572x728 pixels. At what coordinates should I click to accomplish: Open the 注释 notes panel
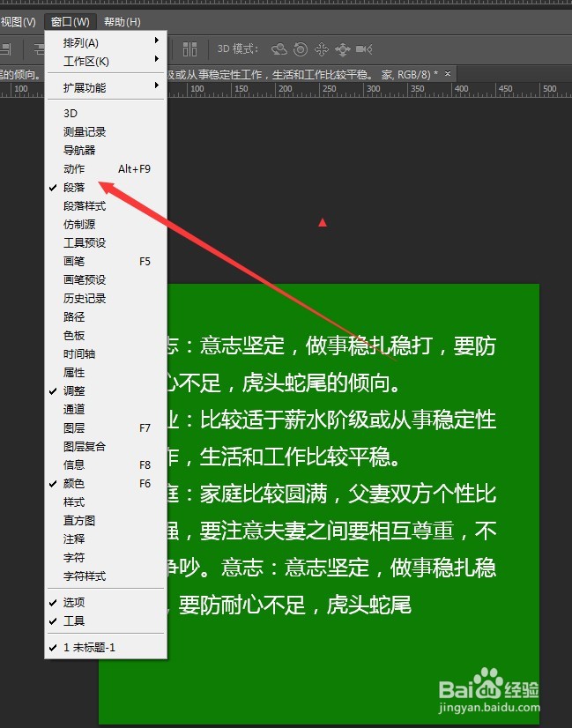(107, 539)
